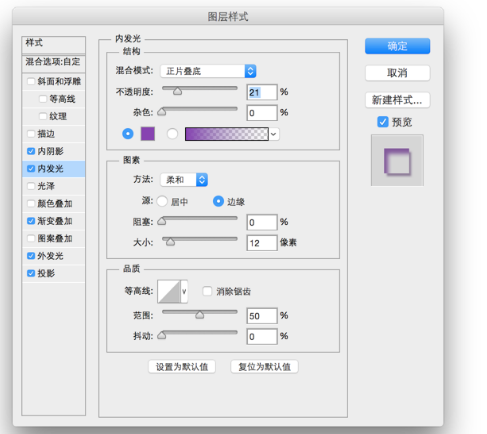Screen dimensions: 487x434
Task: Click the 确定 OK button
Action: [397, 46]
